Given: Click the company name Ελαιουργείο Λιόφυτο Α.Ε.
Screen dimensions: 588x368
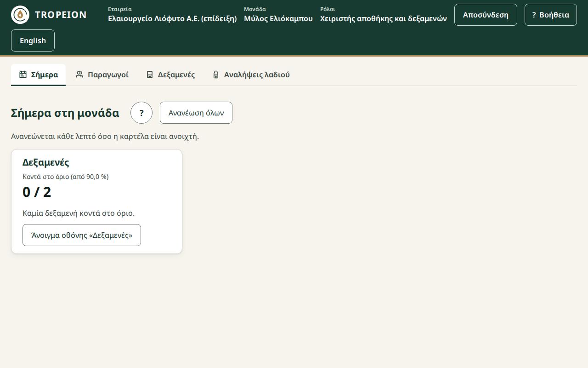Looking at the screenshot, I should pyautogui.click(x=172, y=19).
